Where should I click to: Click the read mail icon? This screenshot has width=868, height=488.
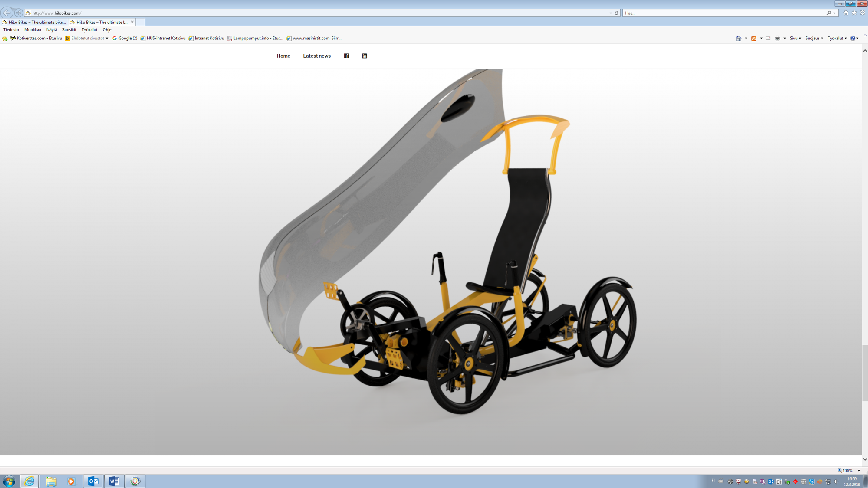click(768, 39)
